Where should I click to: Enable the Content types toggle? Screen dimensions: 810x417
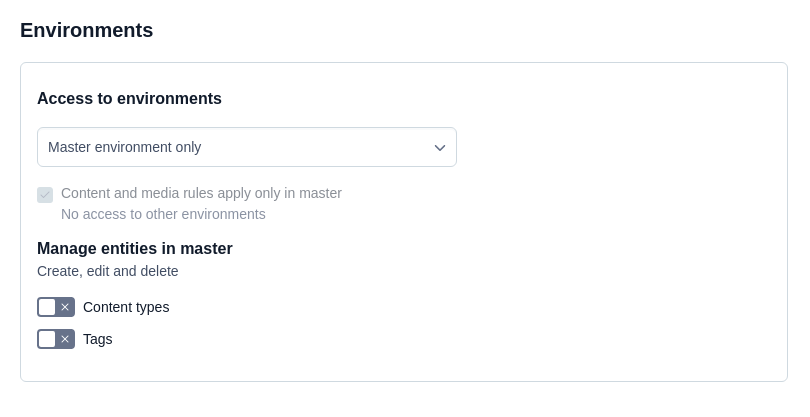click(x=56, y=307)
